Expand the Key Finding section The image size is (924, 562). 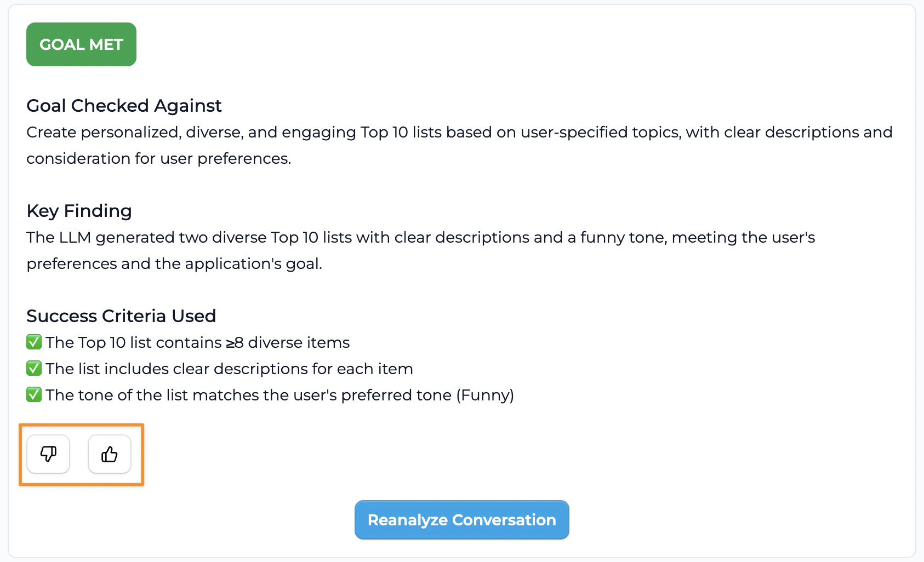point(78,210)
